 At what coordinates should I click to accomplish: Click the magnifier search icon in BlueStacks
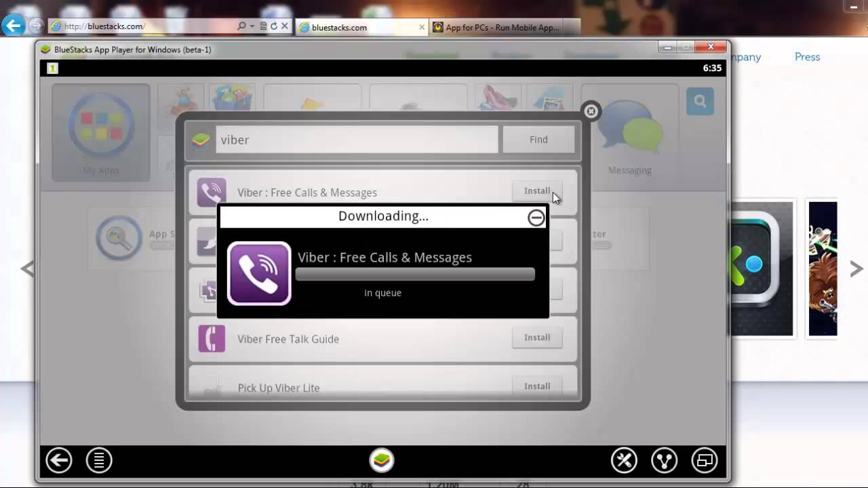click(700, 102)
